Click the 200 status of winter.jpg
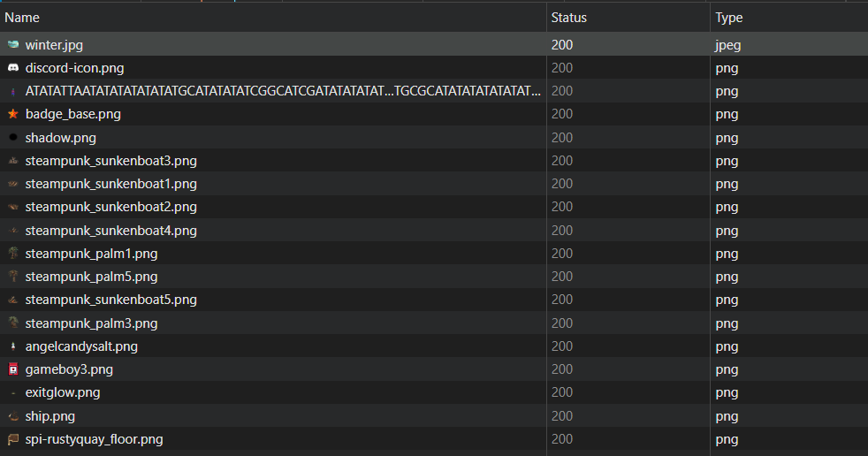 (x=561, y=44)
